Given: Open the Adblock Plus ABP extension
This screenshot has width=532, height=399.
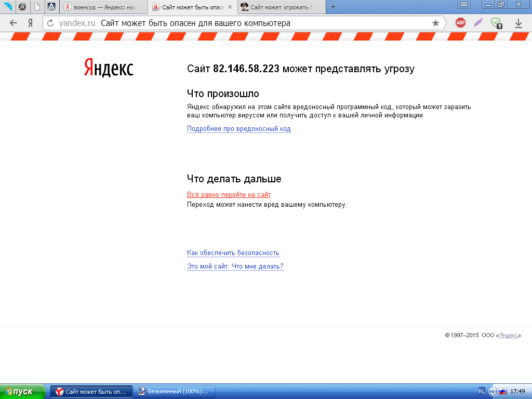Looking at the screenshot, I should point(460,23).
